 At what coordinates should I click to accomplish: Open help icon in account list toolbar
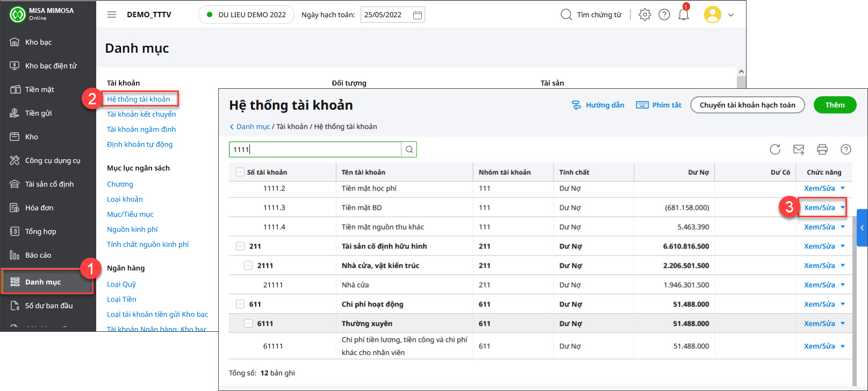846,150
